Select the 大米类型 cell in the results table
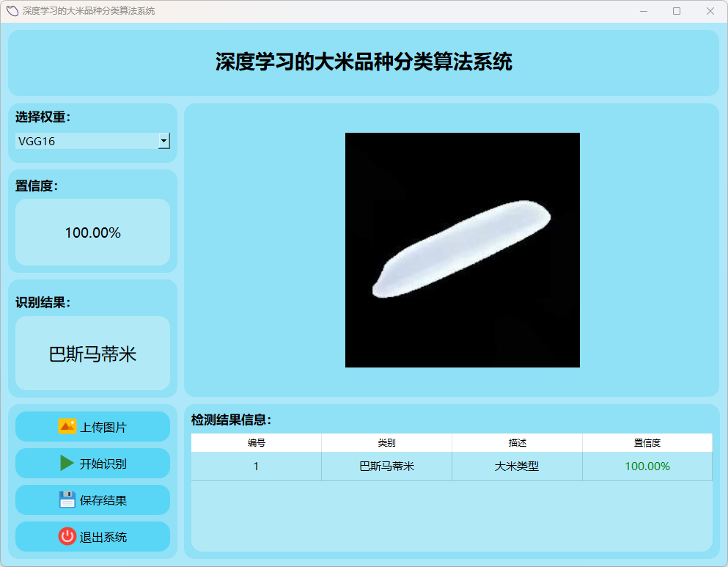This screenshot has height=567, width=728. (x=517, y=467)
